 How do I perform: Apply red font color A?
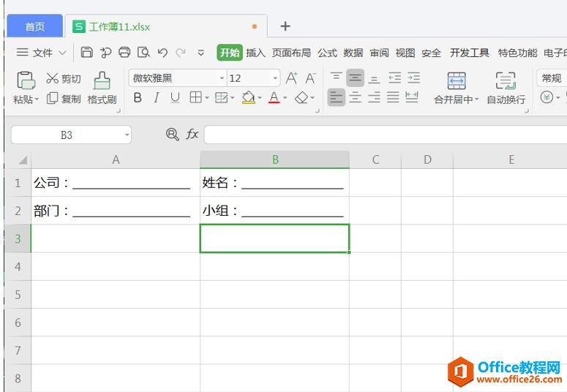click(274, 97)
